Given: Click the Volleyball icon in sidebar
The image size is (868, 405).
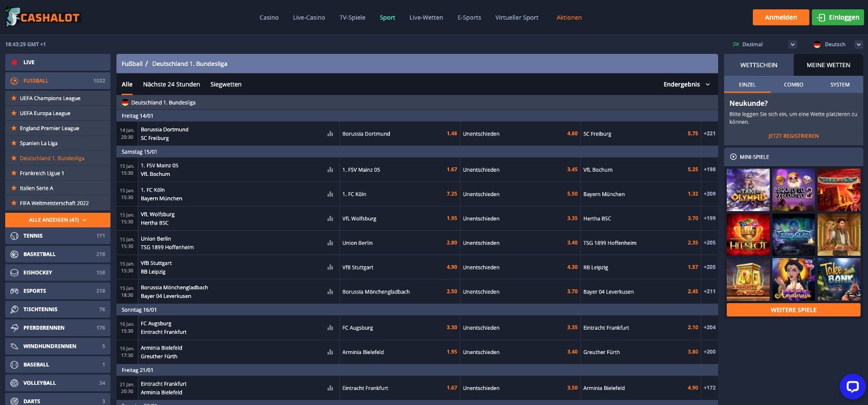Looking at the screenshot, I should point(14,383).
